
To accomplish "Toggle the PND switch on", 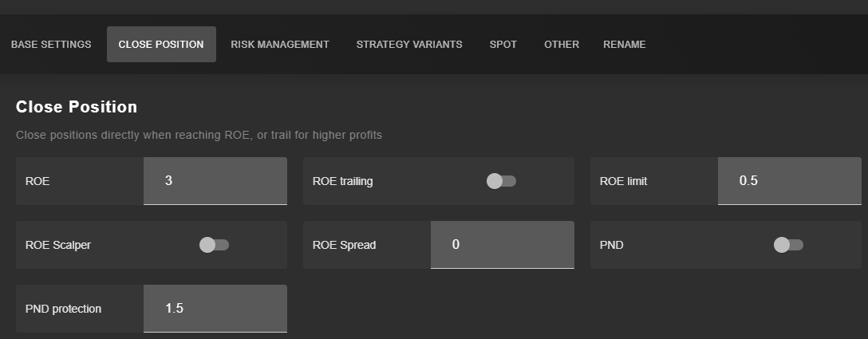I will [788, 245].
